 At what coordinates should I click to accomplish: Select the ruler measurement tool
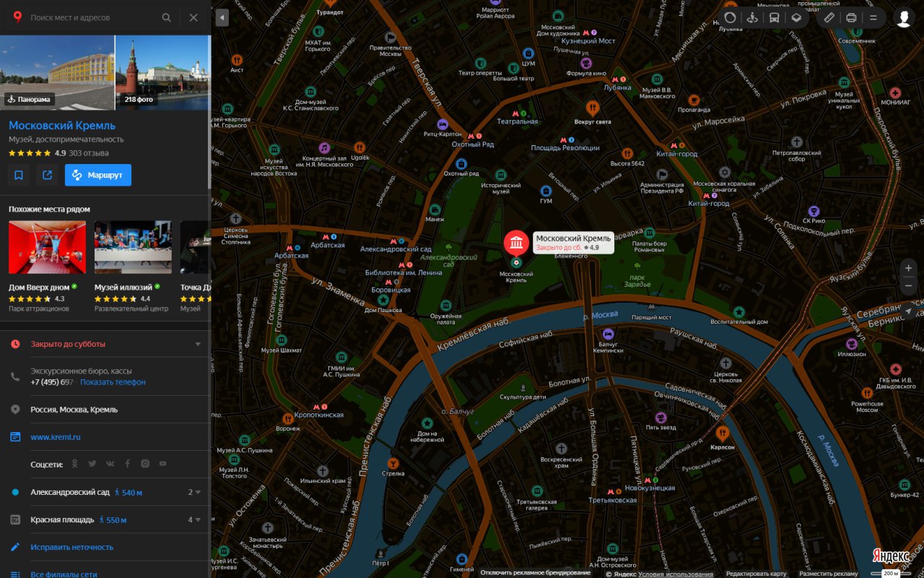coord(829,17)
